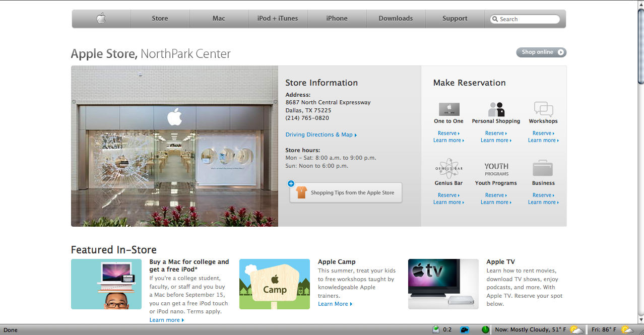Click the Apple logo in navigation bar
Viewport: 644px width, 335px height.
(x=101, y=19)
